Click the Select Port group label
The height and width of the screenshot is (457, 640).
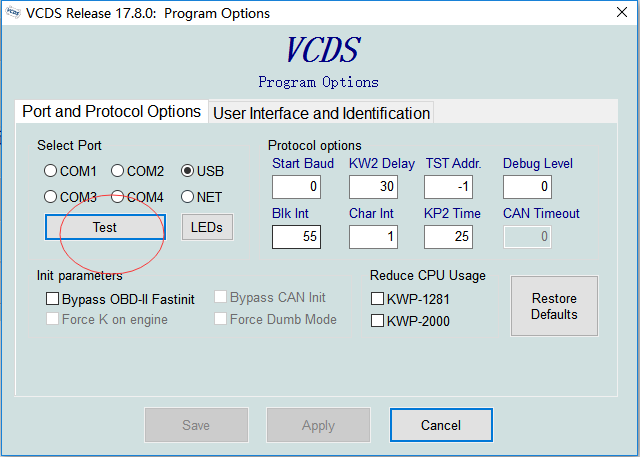[69, 145]
